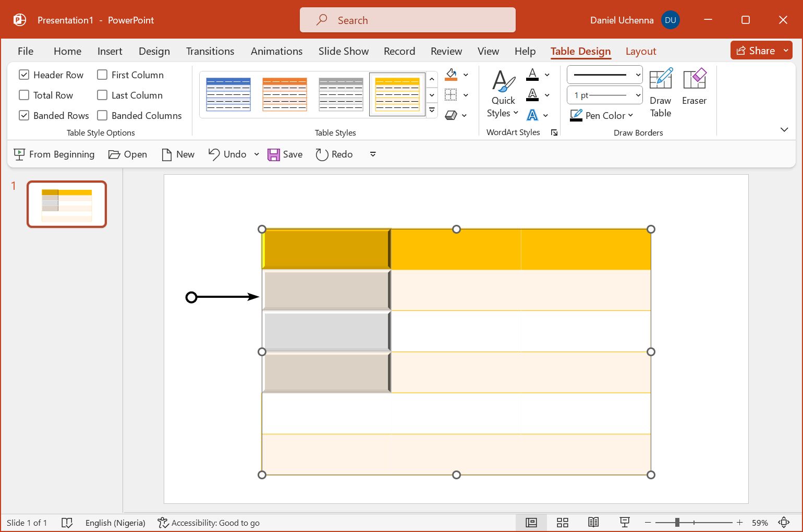Start slideshow From Beginning
This screenshot has width=803, height=532.
54,154
